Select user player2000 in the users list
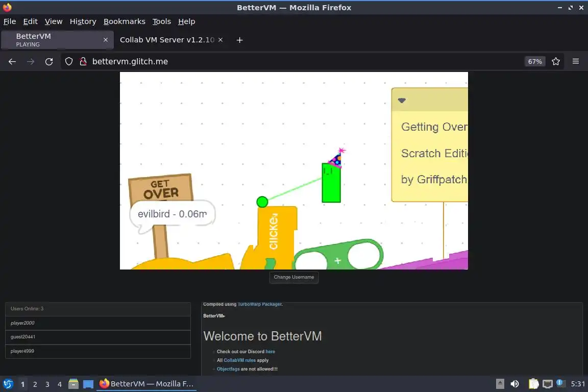 98,323
